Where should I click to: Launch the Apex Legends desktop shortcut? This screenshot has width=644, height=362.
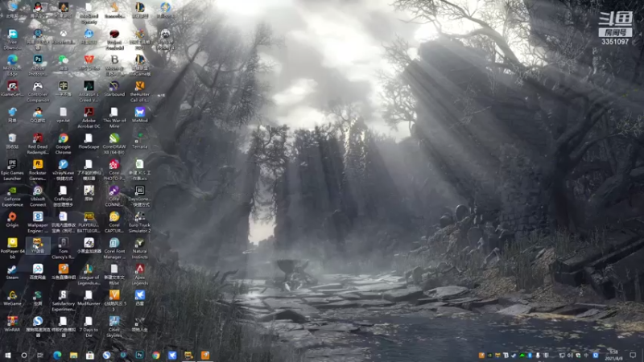(x=139, y=274)
